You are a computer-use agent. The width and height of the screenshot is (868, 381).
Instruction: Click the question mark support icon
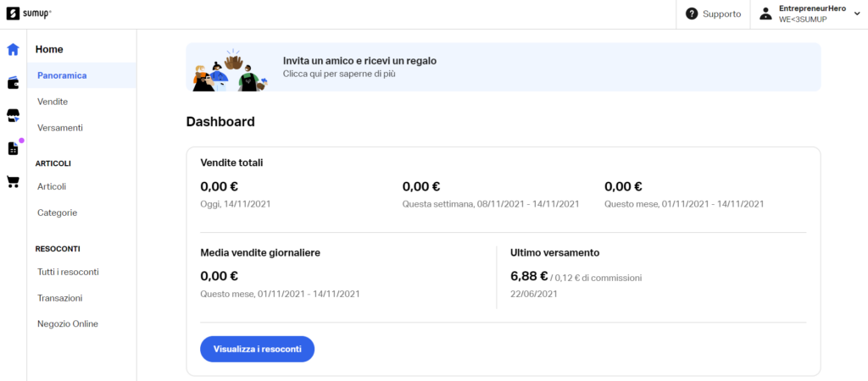coord(692,14)
